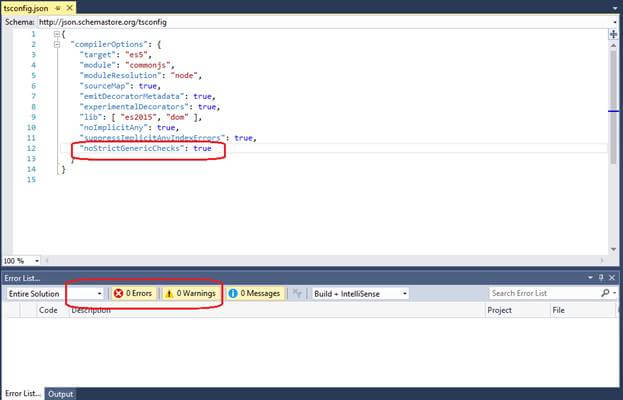Click the editor scrollbar up arrow
This screenshot has height=400, width=623.
[x=613, y=46]
